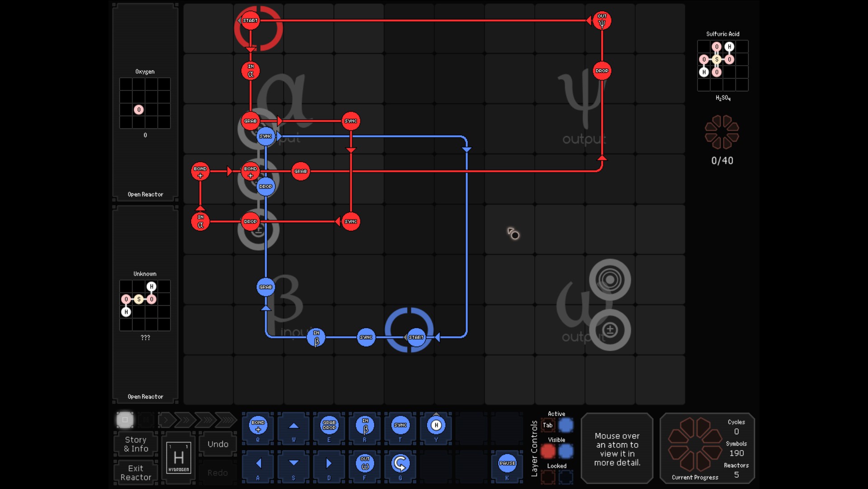868x489 pixels.
Task: Select the Sensor H instruction tool
Action: click(436, 426)
